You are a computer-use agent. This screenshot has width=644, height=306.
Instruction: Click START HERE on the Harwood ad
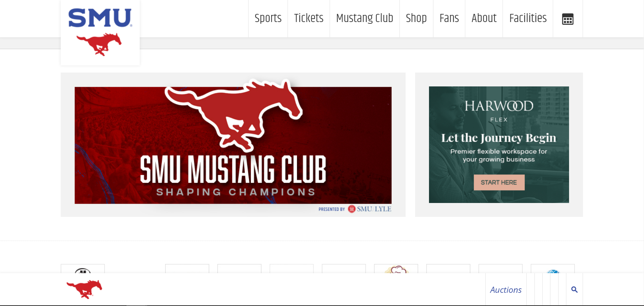click(499, 182)
